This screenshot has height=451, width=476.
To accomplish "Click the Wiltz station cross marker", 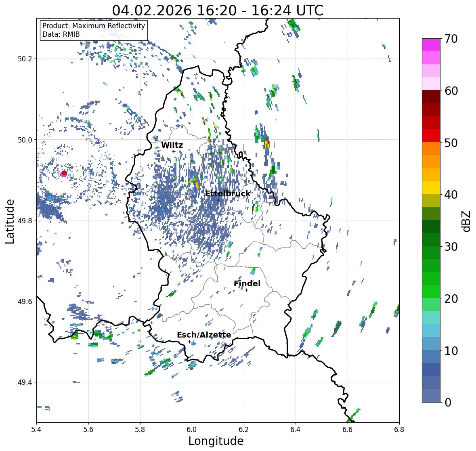I will (174, 152).
